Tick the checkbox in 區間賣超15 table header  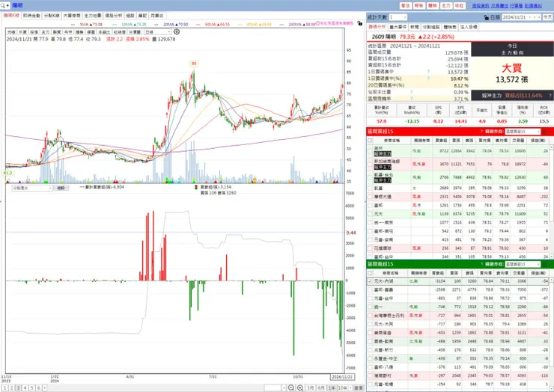pyautogui.click(x=370, y=273)
